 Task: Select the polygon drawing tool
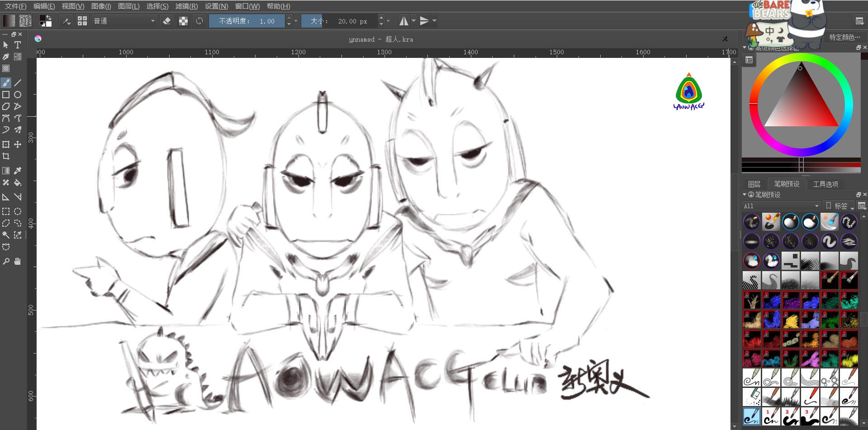point(6,106)
